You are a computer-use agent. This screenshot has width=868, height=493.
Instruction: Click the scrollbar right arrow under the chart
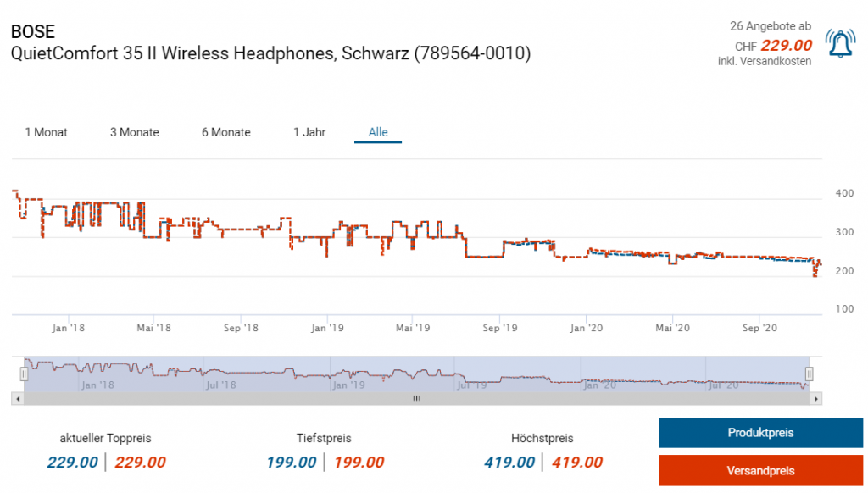pyautogui.click(x=816, y=398)
